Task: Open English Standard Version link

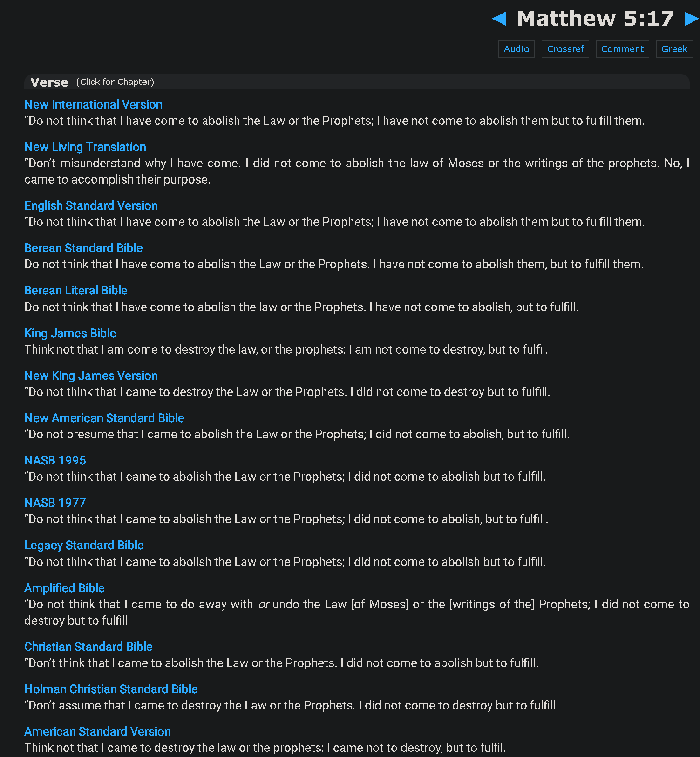Action: [91, 205]
